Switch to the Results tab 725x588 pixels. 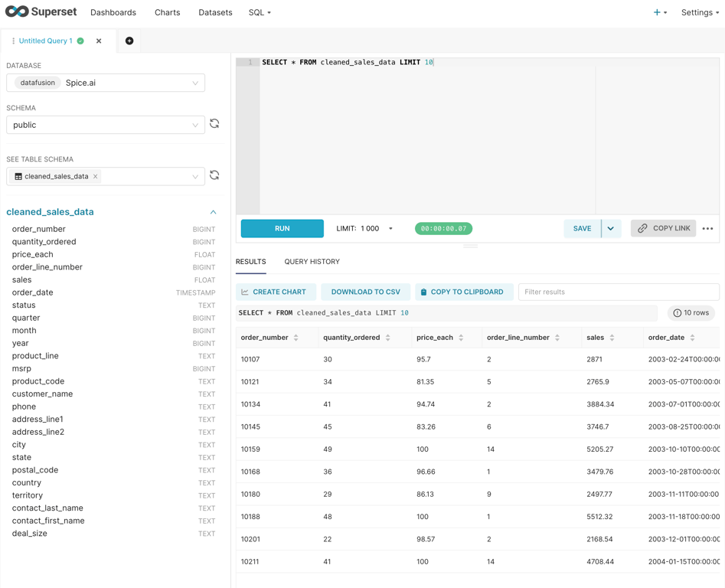[x=250, y=262]
